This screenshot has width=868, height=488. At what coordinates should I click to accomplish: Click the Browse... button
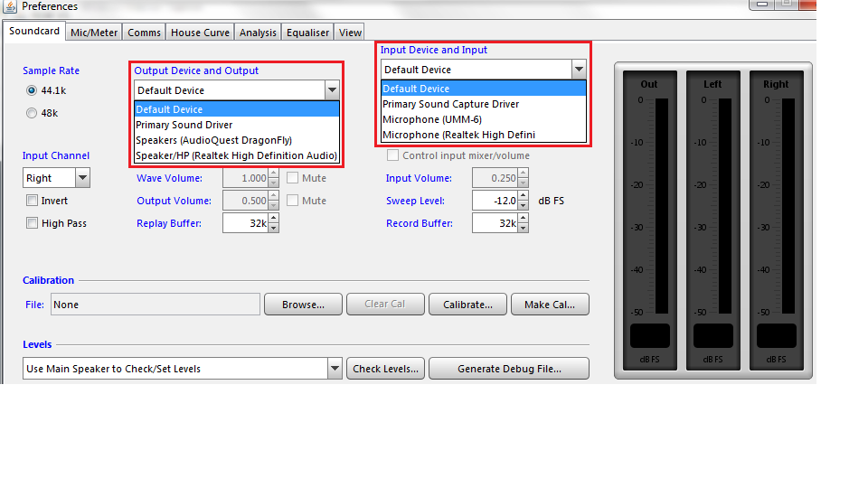click(x=304, y=305)
